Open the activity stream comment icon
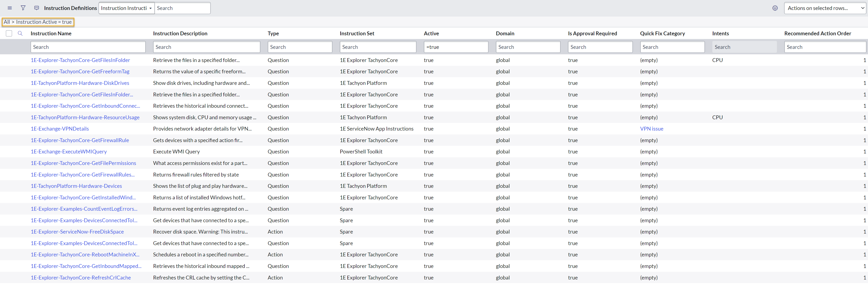The image size is (868, 289). (x=36, y=8)
